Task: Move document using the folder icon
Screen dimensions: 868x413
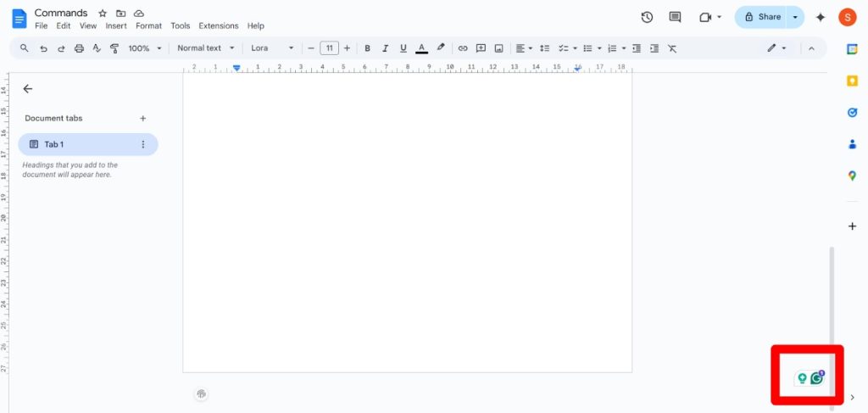Action: pyautogui.click(x=120, y=14)
